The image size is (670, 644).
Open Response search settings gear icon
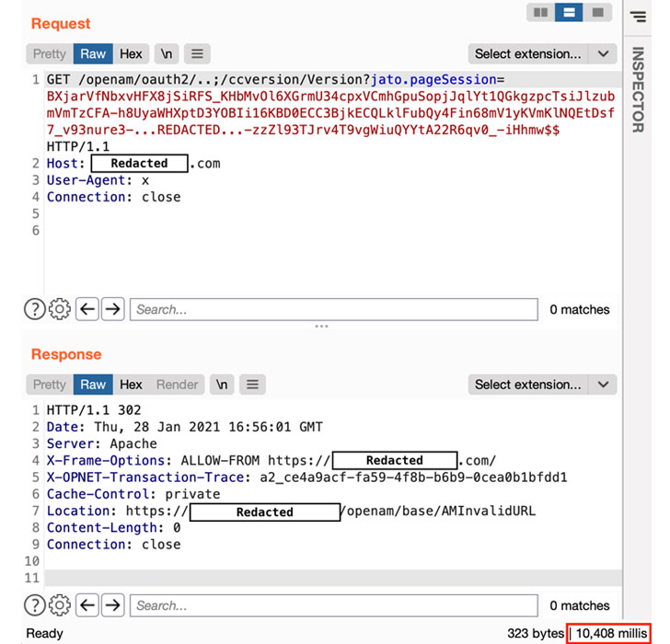tap(60, 605)
